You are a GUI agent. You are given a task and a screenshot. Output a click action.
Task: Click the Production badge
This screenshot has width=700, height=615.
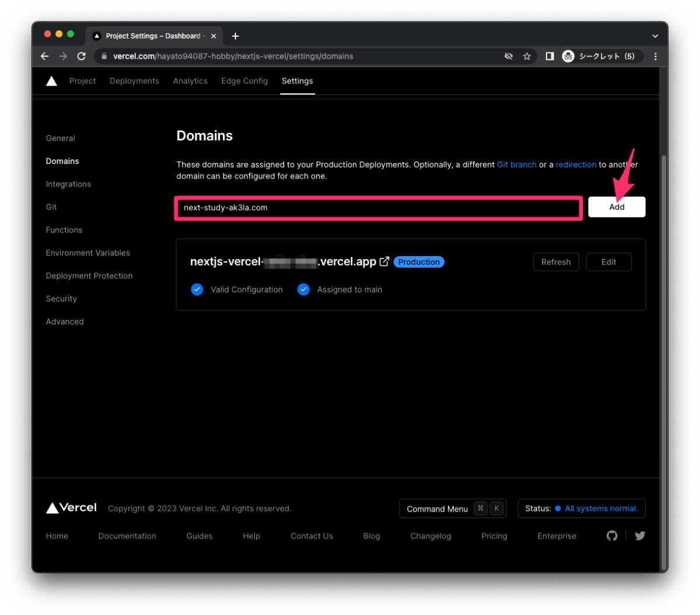tap(419, 262)
